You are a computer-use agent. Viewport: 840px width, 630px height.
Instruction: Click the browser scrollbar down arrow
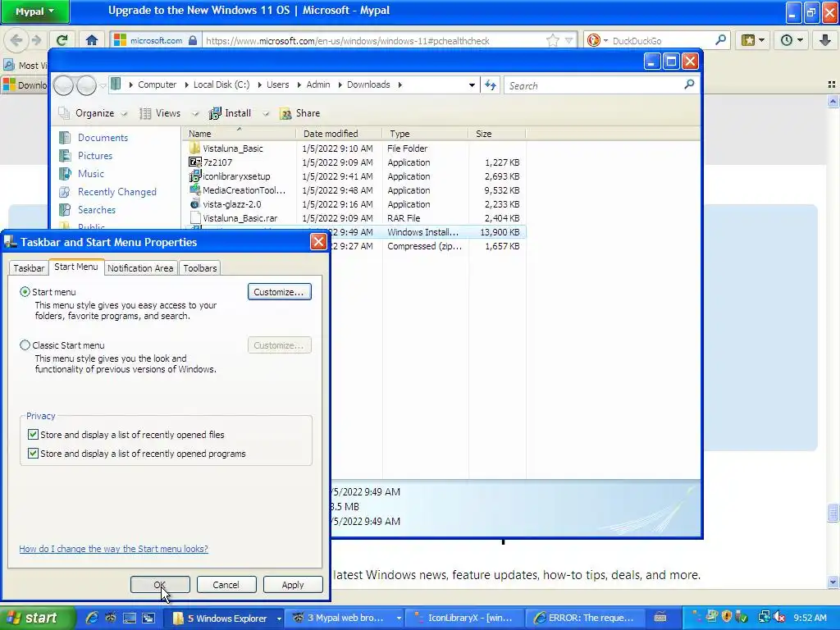point(833,582)
